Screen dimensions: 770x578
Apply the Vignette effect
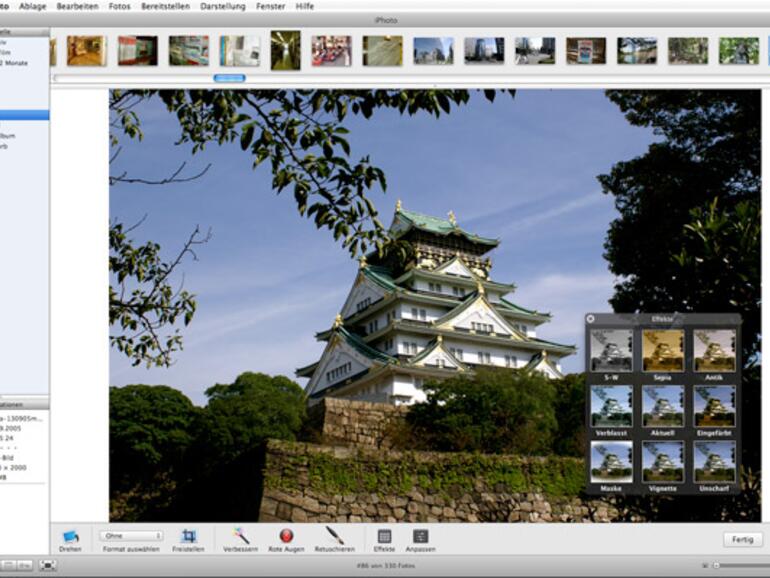(x=663, y=462)
